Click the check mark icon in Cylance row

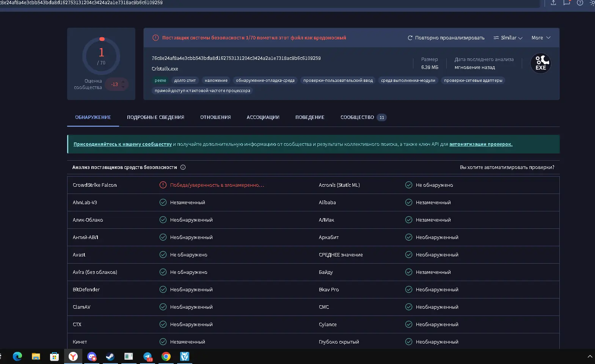coord(409,325)
